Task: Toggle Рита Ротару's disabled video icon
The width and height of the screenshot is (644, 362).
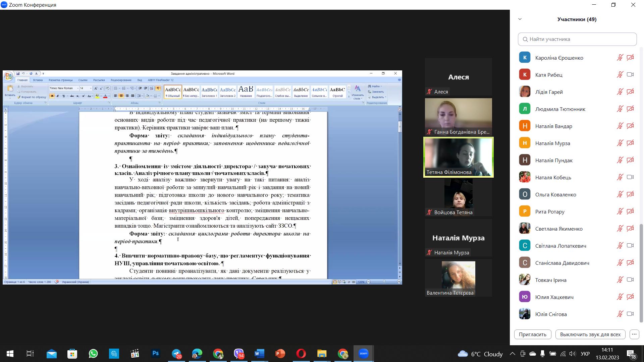Action: coord(630,212)
